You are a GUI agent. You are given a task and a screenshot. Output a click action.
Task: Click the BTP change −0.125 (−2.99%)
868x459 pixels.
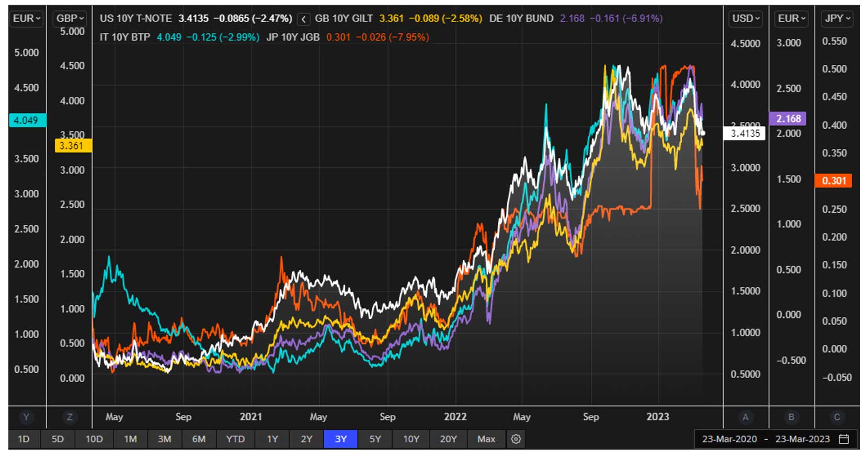click(223, 37)
